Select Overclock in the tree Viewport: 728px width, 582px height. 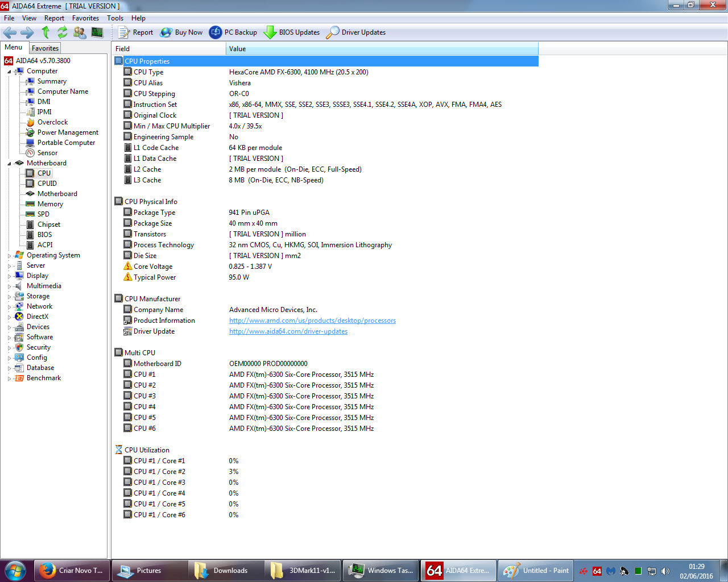pos(52,122)
